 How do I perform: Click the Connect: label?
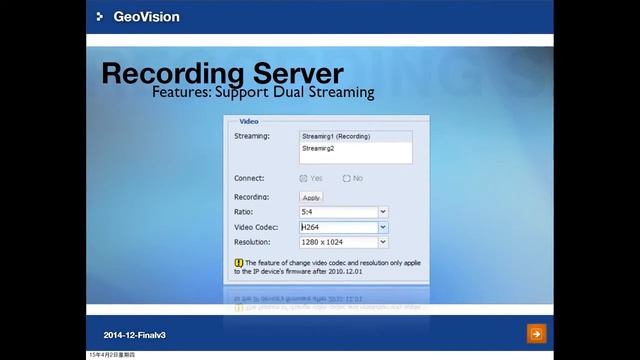[x=249, y=178]
